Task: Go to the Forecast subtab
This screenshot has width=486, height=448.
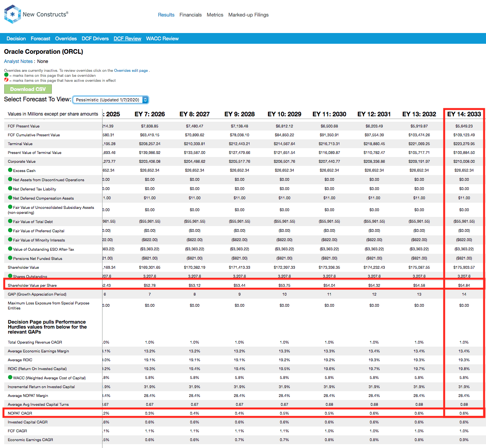Action: 40,39
